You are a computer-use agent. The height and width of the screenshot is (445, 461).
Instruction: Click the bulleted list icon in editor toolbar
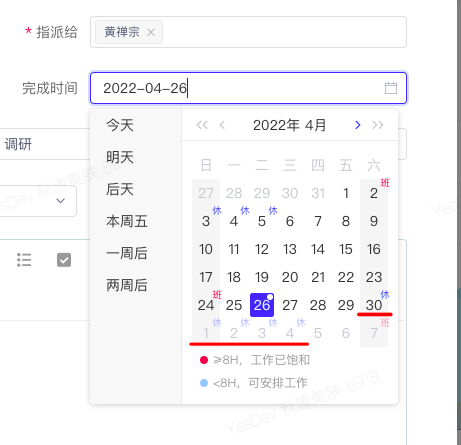coord(24,260)
